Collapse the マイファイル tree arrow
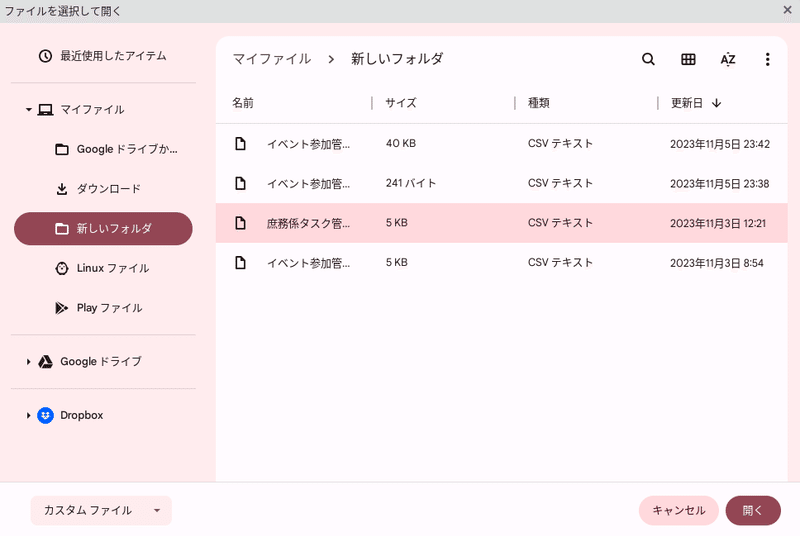800x536 pixels. 29,110
